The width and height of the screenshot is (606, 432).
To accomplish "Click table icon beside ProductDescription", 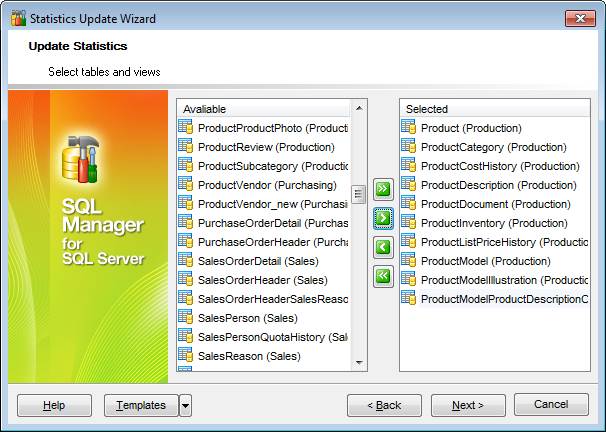I will (x=409, y=184).
